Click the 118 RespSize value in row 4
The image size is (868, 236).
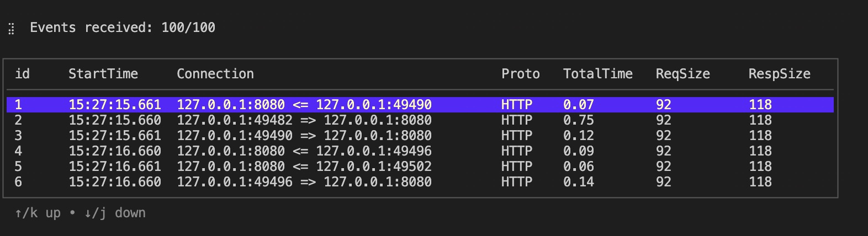pyautogui.click(x=760, y=151)
